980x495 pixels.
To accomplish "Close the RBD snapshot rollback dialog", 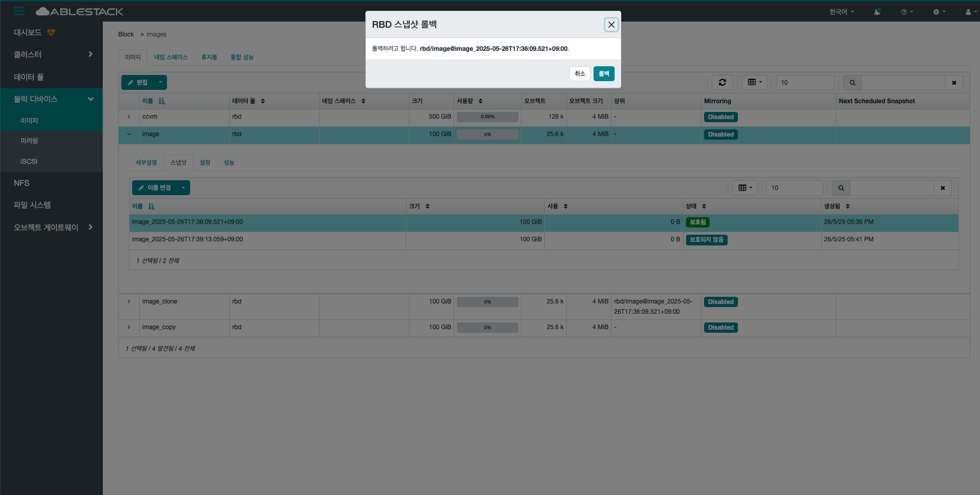I will 611,24.
